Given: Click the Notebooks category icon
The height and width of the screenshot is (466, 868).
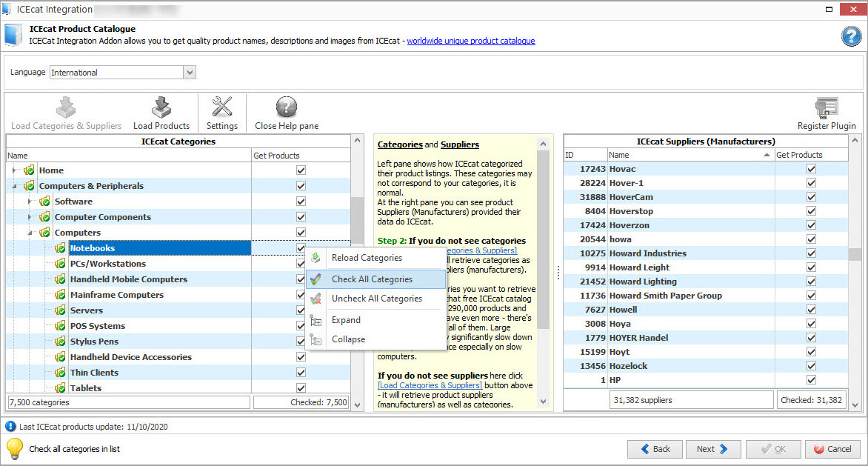Looking at the screenshot, I should click(x=60, y=248).
